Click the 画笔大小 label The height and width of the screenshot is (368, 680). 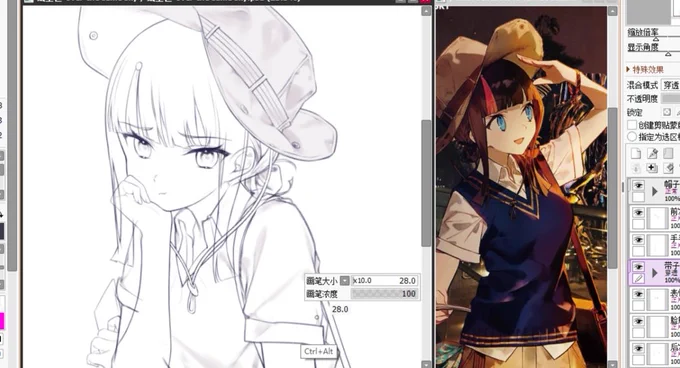click(x=322, y=281)
